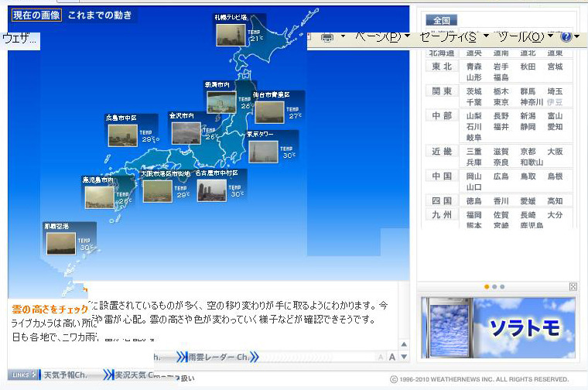
Task: Open the 鹿児島市内 camera thumbnail
Action: click(99, 197)
